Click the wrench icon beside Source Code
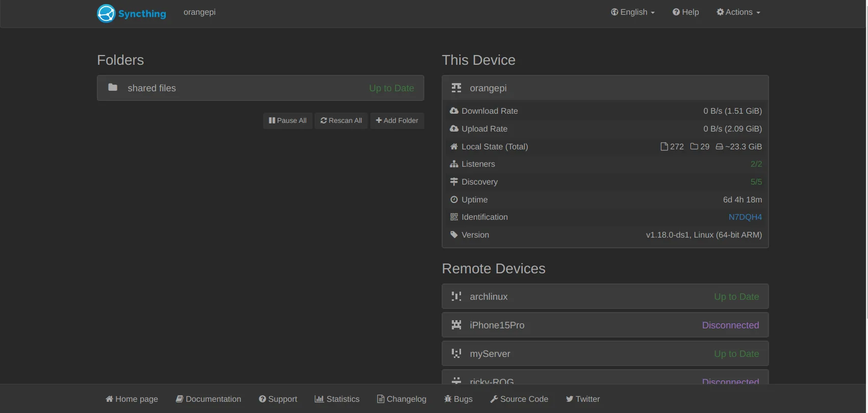Screen dimensions: 868x413 pyautogui.click(x=494, y=399)
